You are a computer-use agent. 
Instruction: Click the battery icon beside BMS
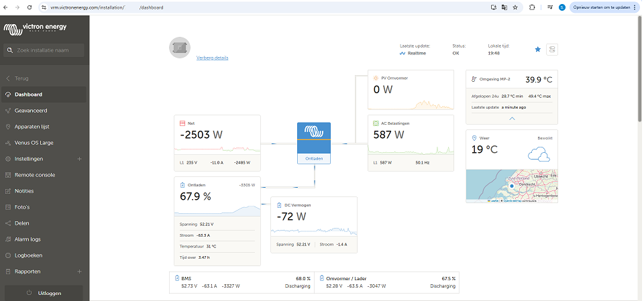tap(176, 278)
